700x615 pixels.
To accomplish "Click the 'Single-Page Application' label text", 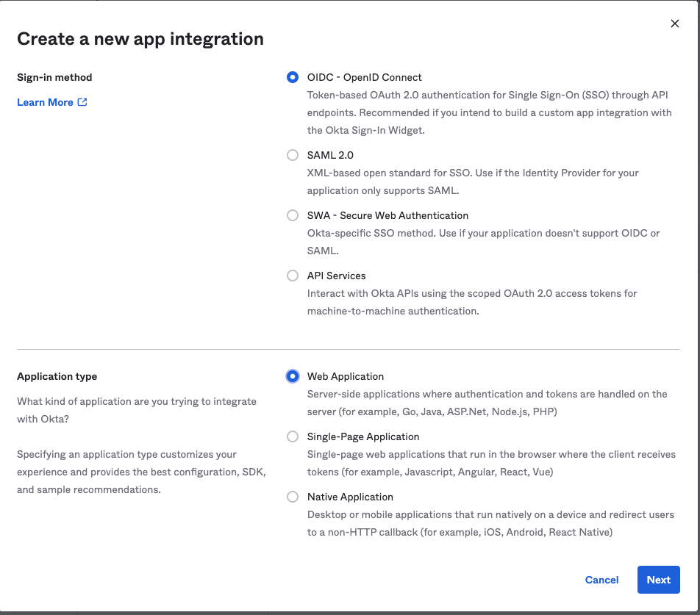I will (x=363, y=436).
